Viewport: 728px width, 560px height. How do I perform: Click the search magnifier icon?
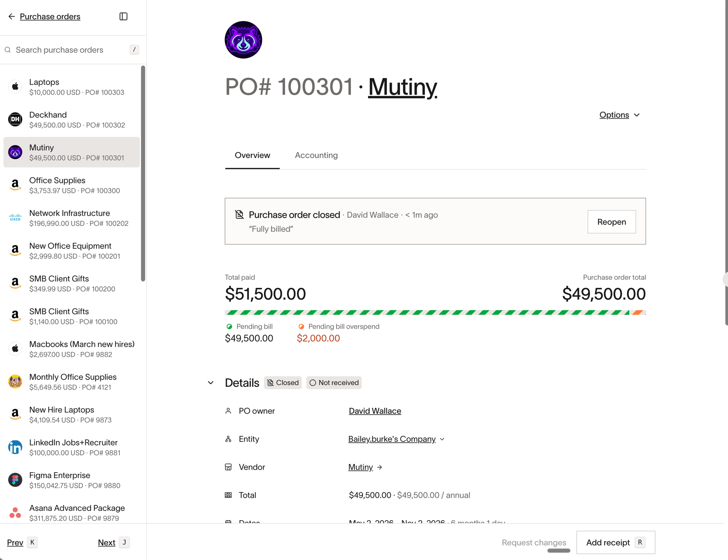(8, 50)
